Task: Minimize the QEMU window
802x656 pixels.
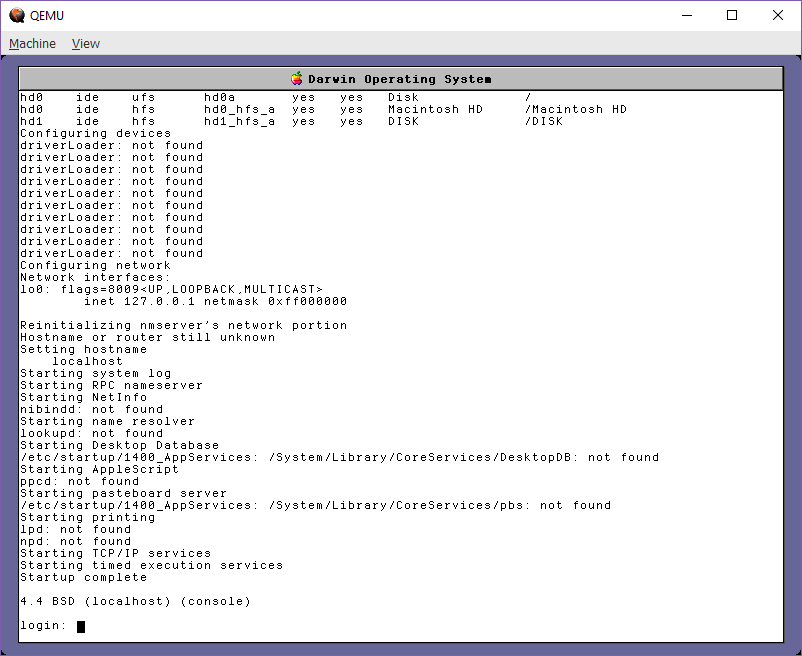Action: tap(686, 15)
